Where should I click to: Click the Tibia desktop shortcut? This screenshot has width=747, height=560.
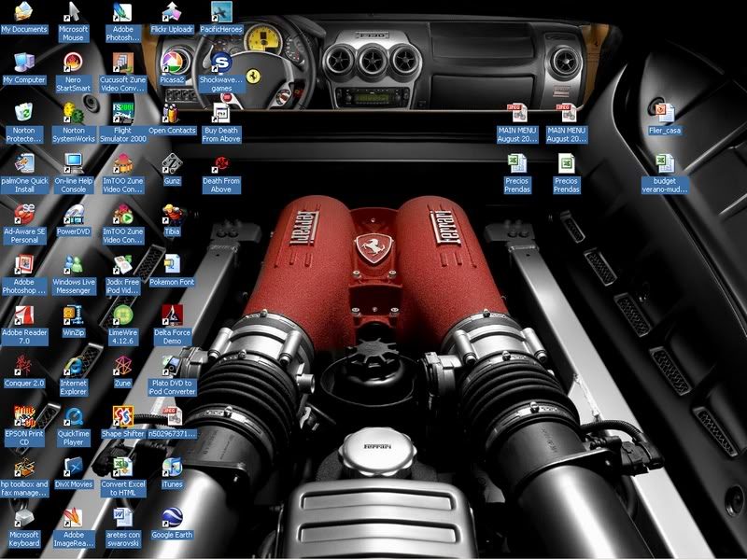[172, 214]
